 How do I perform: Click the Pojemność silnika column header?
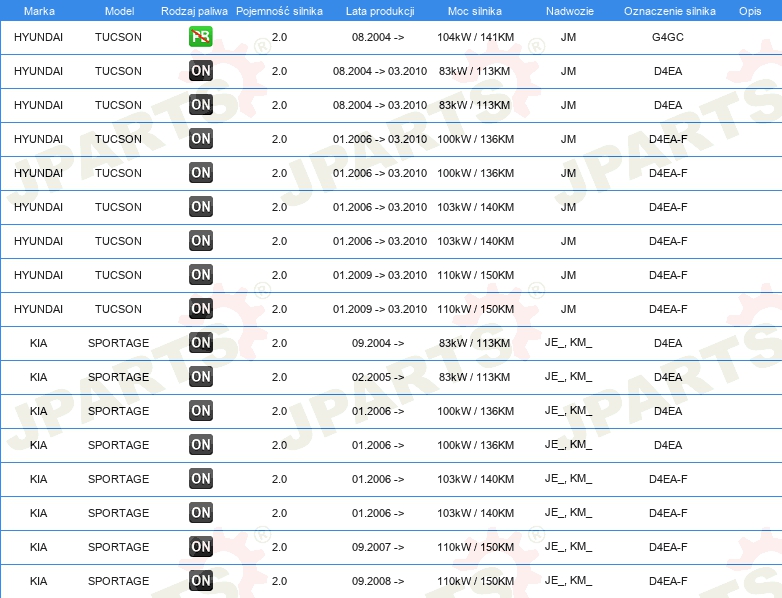[x=279, y=11]
